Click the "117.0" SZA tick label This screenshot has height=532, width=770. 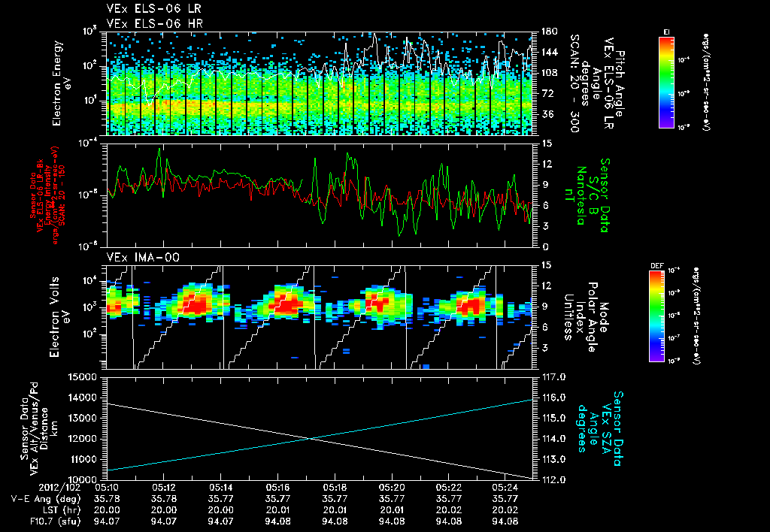[553, 377]
